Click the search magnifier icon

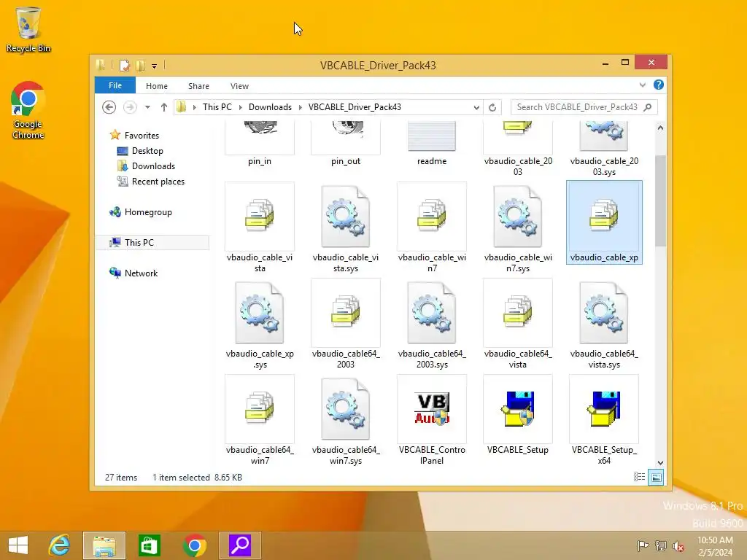click(648, 107)
